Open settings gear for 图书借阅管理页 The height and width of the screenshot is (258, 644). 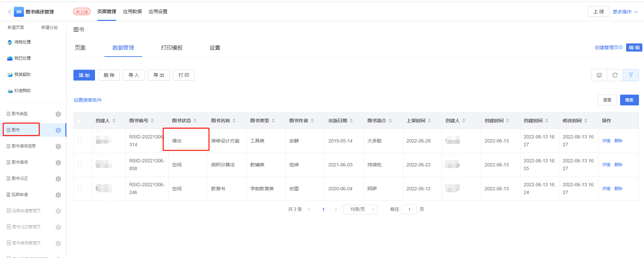(x=58, y=244)
